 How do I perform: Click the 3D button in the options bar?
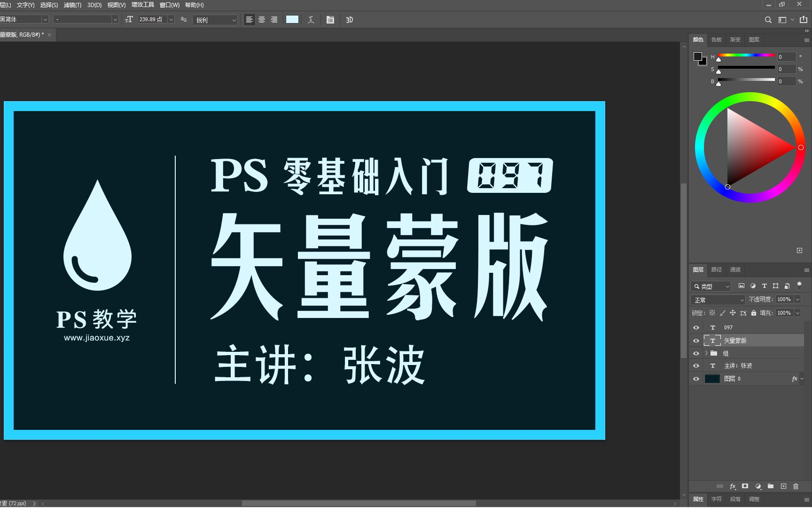pos(349,19)
